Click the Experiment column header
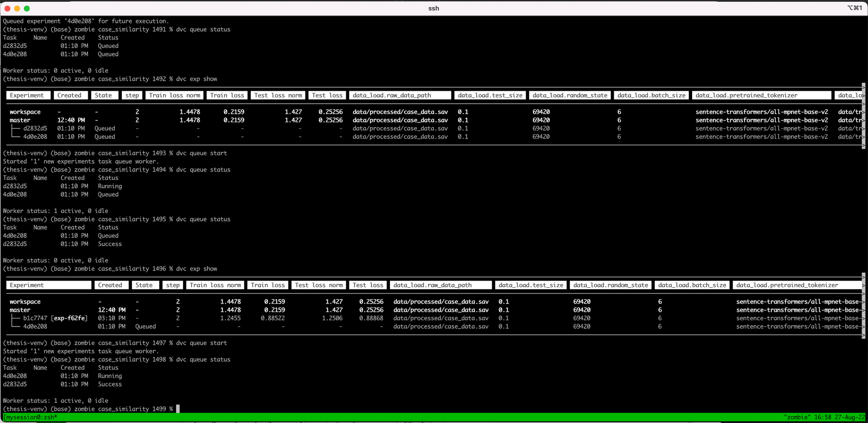The width and height of the screenshot is (868, 423). tap(28, 95)
